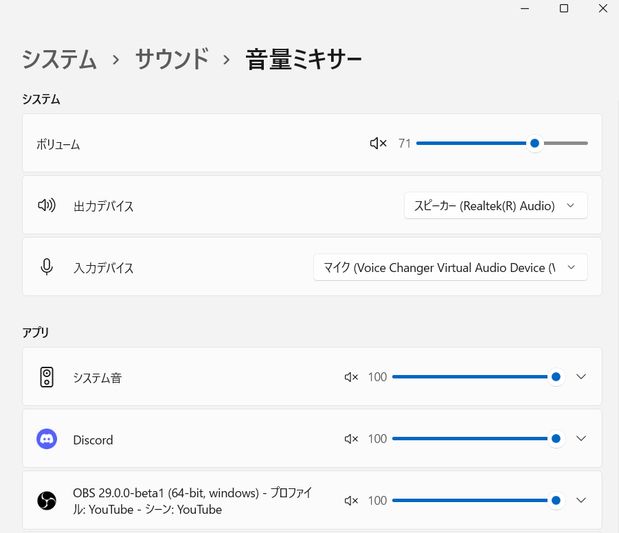Screen dimensions: 619x533
Task: Click the system ボリューム slider handle
Action: tap(535, 143)
